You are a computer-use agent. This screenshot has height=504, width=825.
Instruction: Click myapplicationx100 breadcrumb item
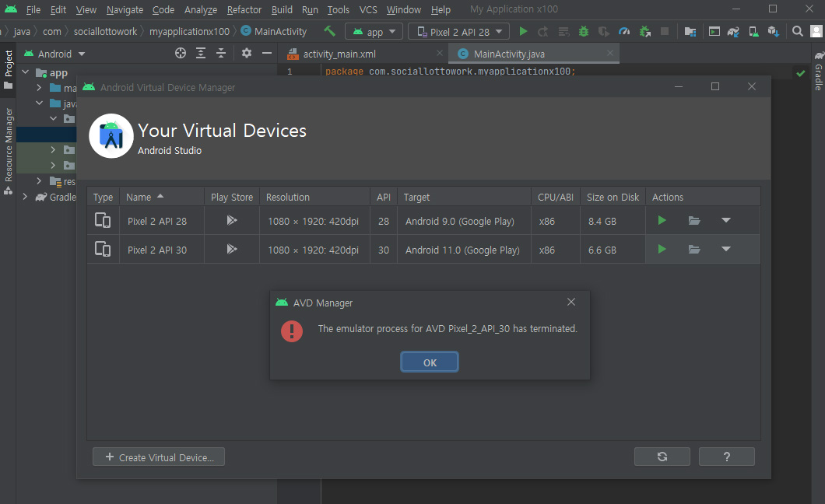[189, 32]
